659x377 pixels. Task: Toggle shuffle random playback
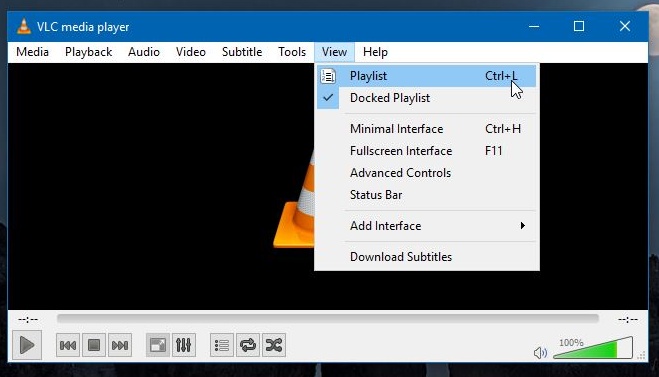[x=274, y=345]
